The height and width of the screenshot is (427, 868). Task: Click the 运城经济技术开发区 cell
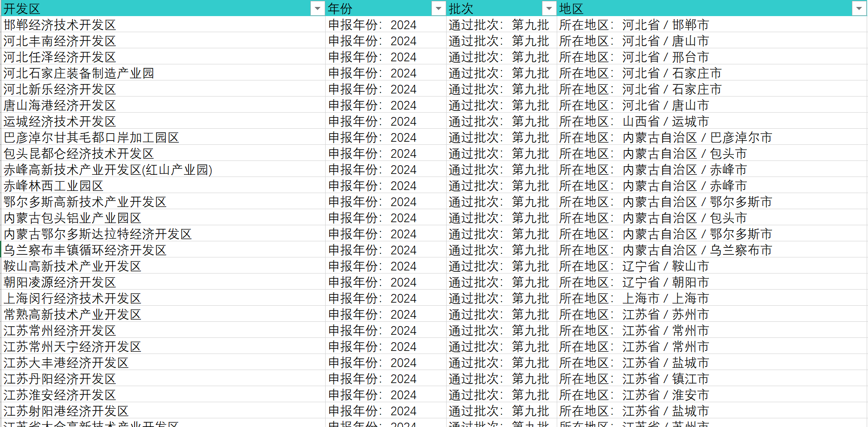[x=163, y=121]
